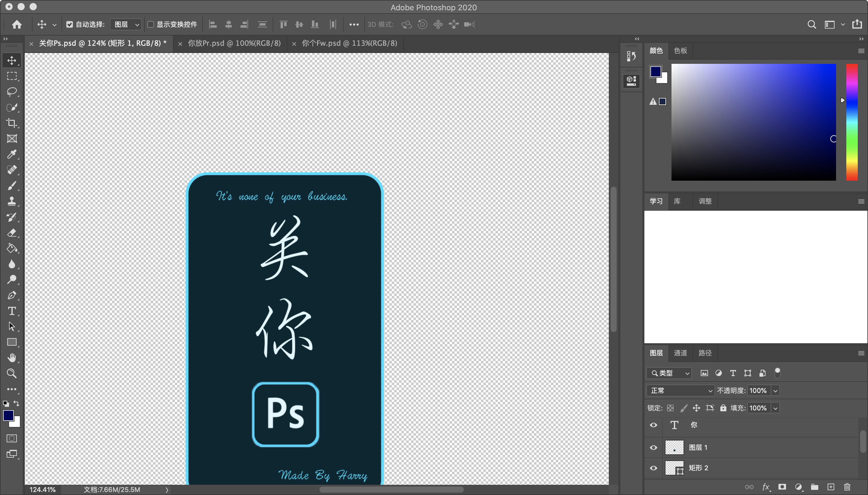The height and width of the screenshot is (495, 868).
Task: Hide the 矩形 2 layer
Action: tap(654, 468)
